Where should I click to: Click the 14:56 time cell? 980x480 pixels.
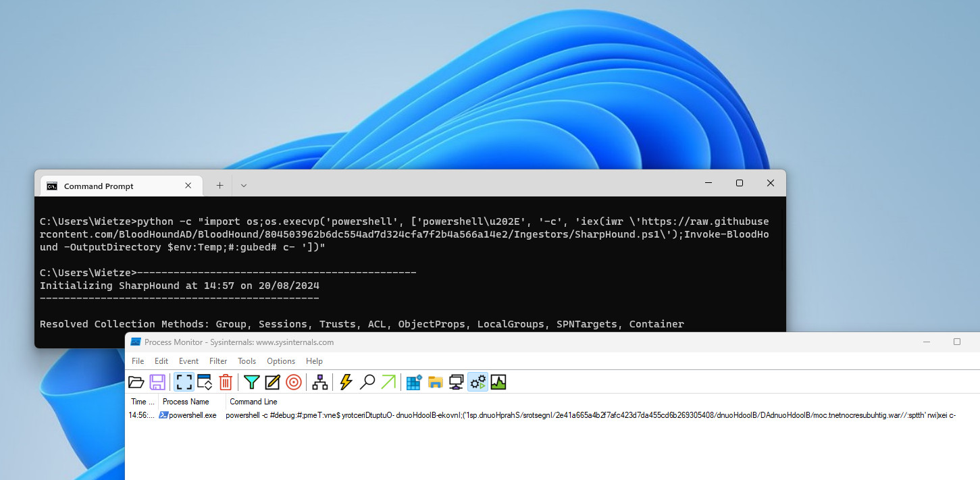(x=143, y=415)
